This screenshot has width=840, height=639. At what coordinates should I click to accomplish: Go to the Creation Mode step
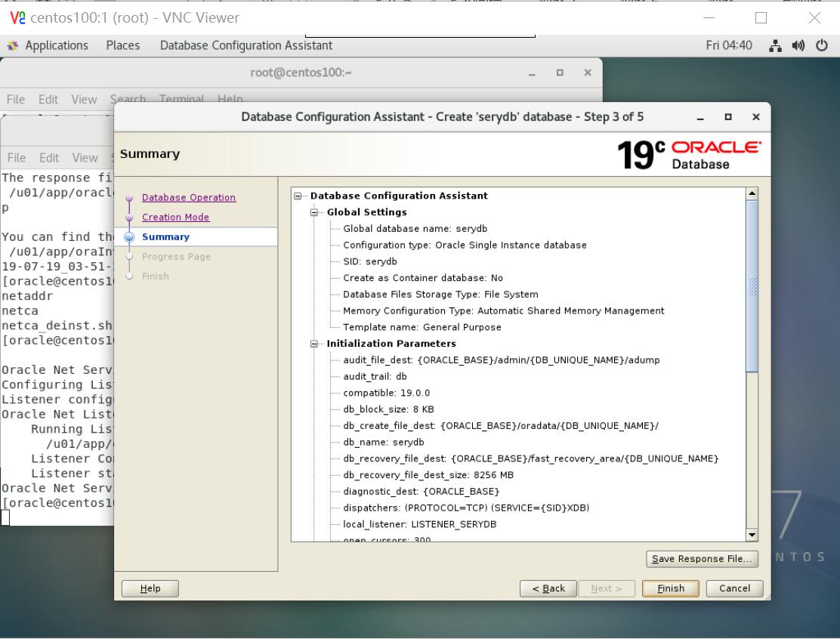[x=176, y=218]
